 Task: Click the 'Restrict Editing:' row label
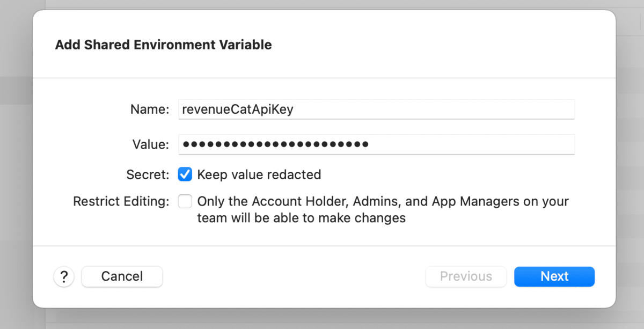click(121, 201)
